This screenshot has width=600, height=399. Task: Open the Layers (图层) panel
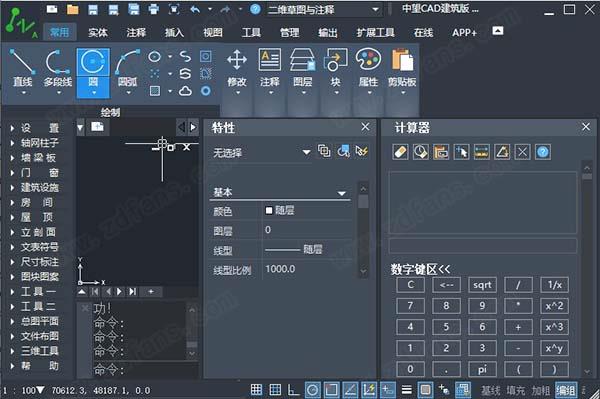(303, 71)
